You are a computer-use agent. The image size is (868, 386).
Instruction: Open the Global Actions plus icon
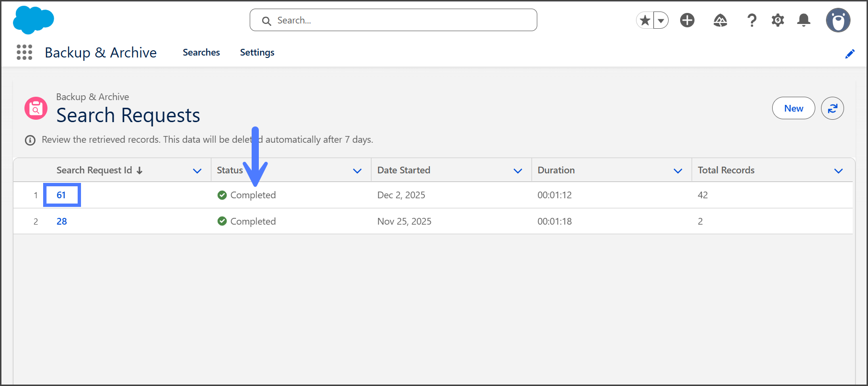[x=687, y=20]
